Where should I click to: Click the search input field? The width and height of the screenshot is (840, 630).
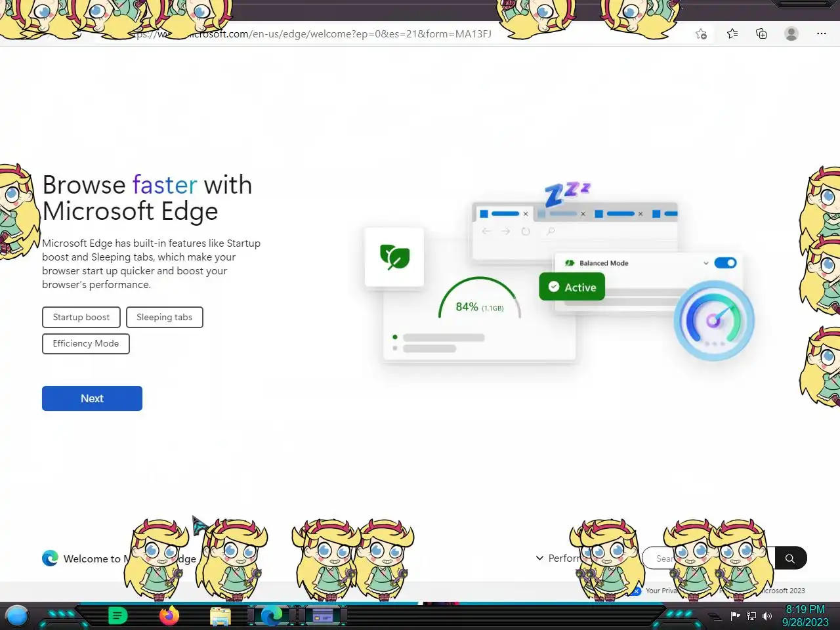(x=709, y=558)
